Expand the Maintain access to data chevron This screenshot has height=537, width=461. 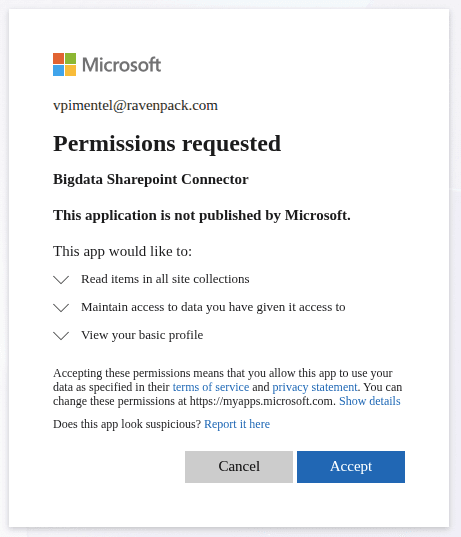61,308
